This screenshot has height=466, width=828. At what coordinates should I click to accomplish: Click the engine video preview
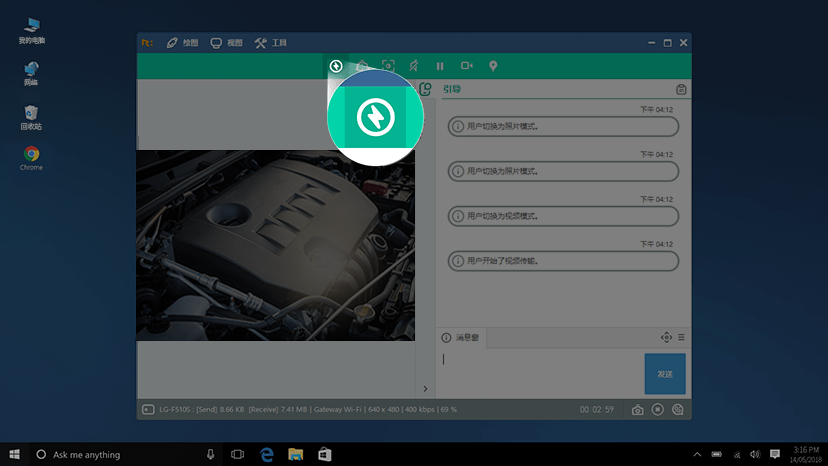(276, 245)
